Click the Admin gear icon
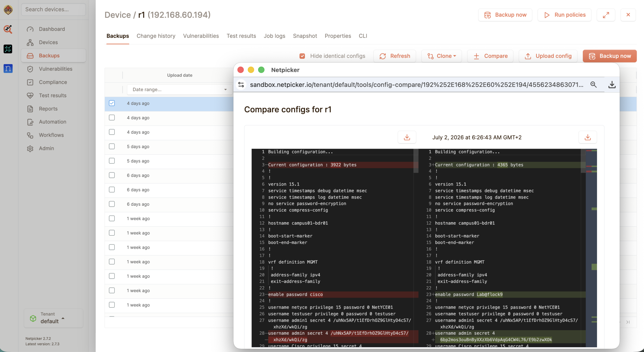Viewport: 644px width, 352px height. tap(30, 149)
